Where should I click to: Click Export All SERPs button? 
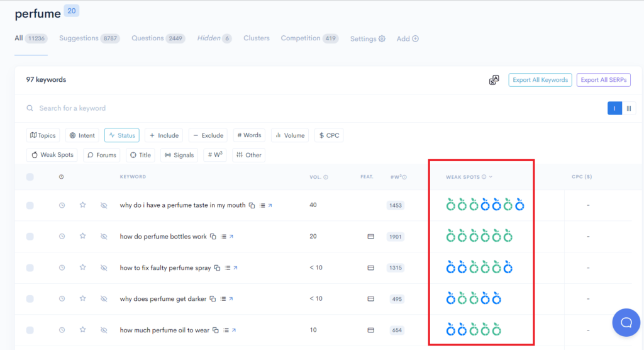[603, 80]
